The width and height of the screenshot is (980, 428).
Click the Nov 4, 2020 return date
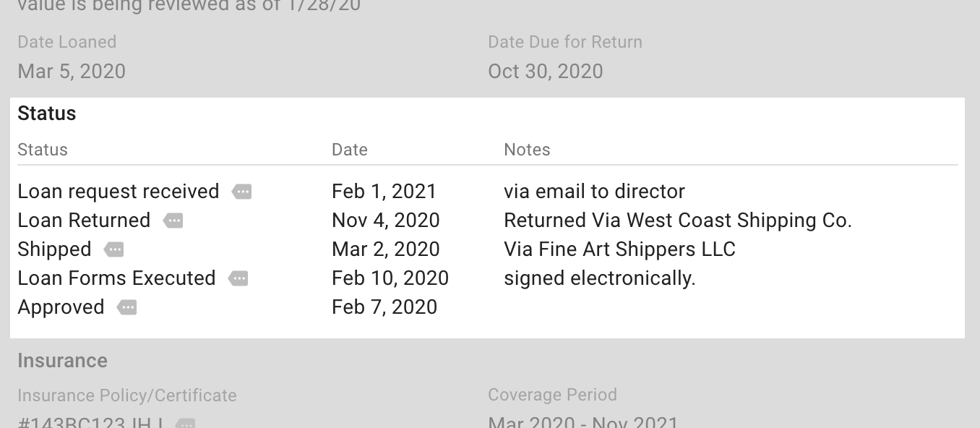tap(385, 221)
